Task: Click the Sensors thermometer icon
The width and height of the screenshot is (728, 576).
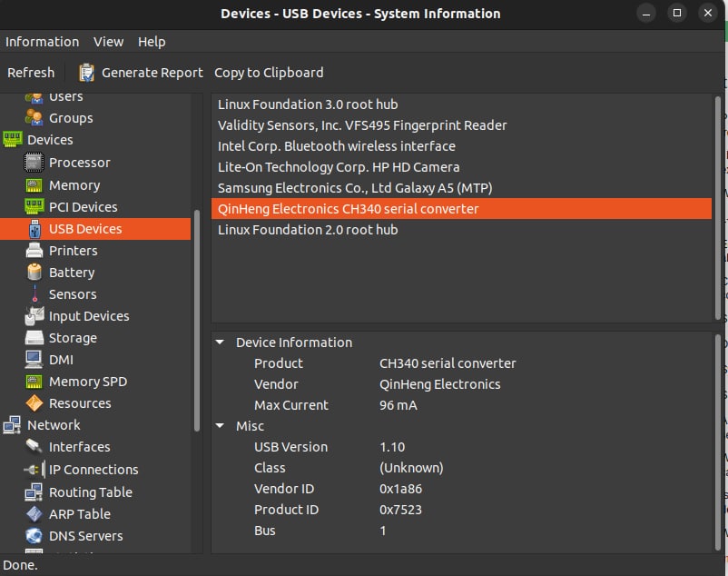Action: tap(34, 294)
